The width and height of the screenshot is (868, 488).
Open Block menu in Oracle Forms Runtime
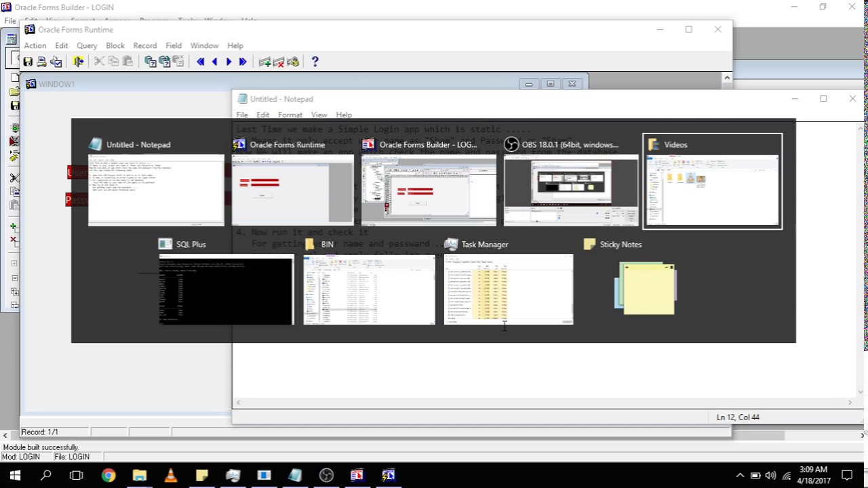point(115,45)
